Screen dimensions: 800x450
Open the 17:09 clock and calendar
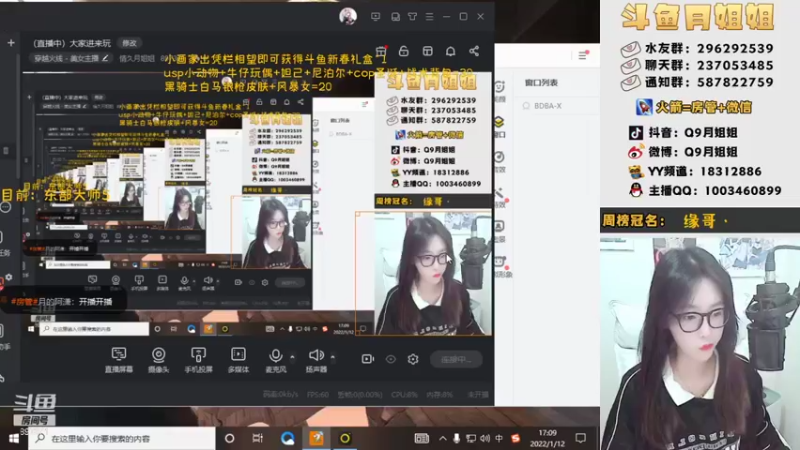point(547,438)
